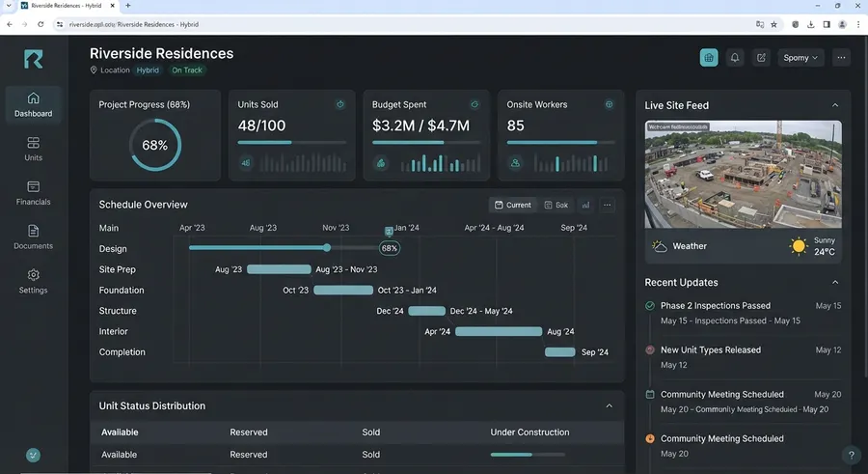This screenshot has width=868, height=474.
Task: Click the Design progress slider handle
Action: click(x=327, y=248)
